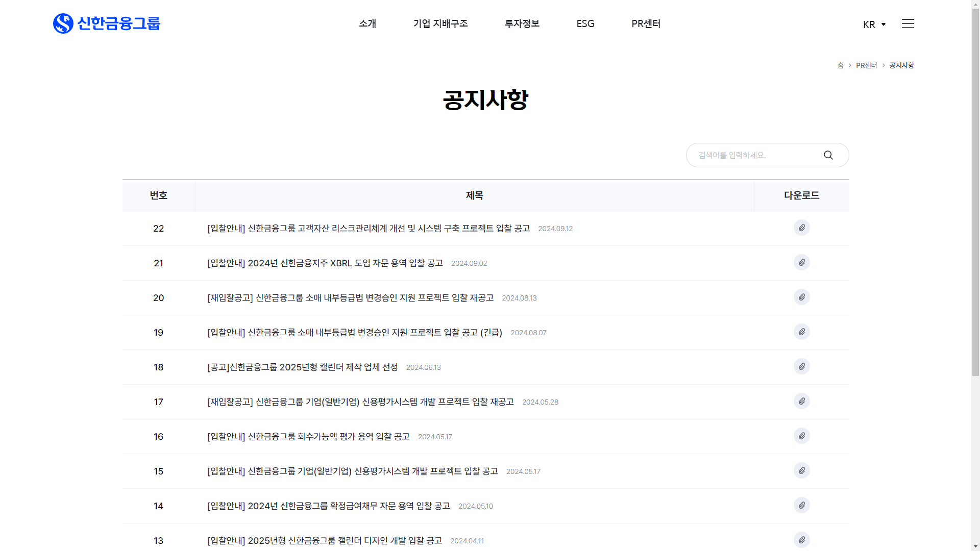Viewport: 980px width, 551px height.
Task: Open notice about 고객자산 리스크관리체계 입찰 공고
Action: click(369, 229)
